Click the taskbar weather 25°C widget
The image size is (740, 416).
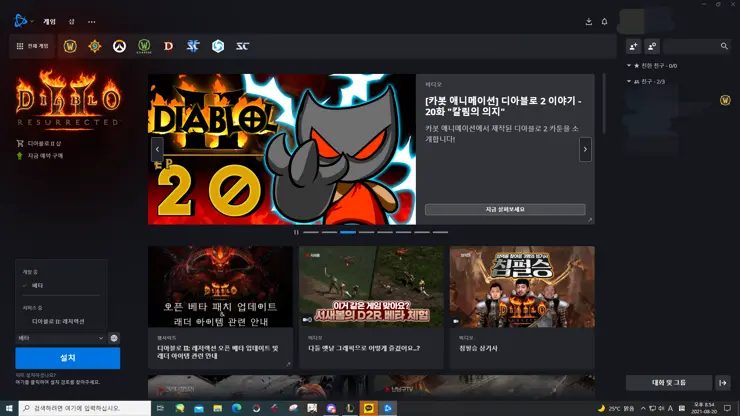pyautogui.click(x=616, y=408)
